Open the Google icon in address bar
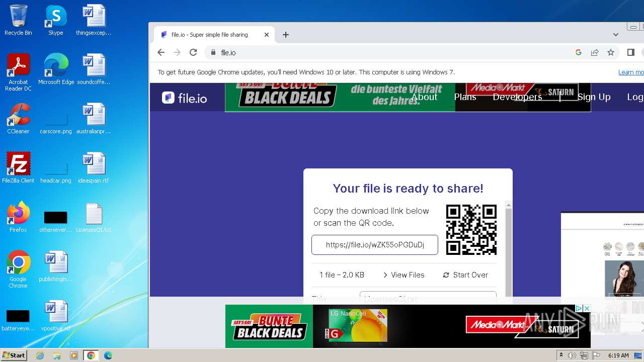This screenshot has width=644, height=362. (579, 52)
